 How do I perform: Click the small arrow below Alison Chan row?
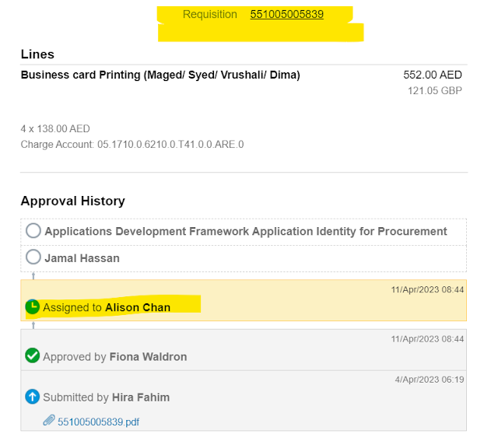33,325
